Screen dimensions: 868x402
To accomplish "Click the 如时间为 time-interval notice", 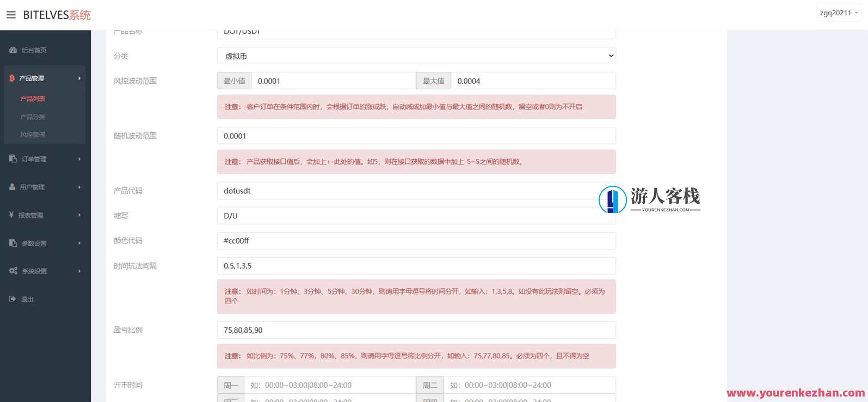I will tap(416, 296).
